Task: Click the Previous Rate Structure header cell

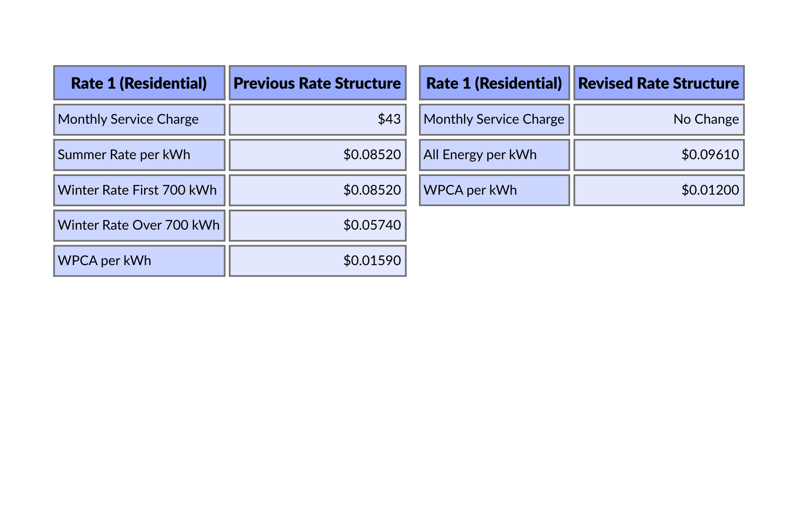Action: pyautogui.click(x=317, y=83)
